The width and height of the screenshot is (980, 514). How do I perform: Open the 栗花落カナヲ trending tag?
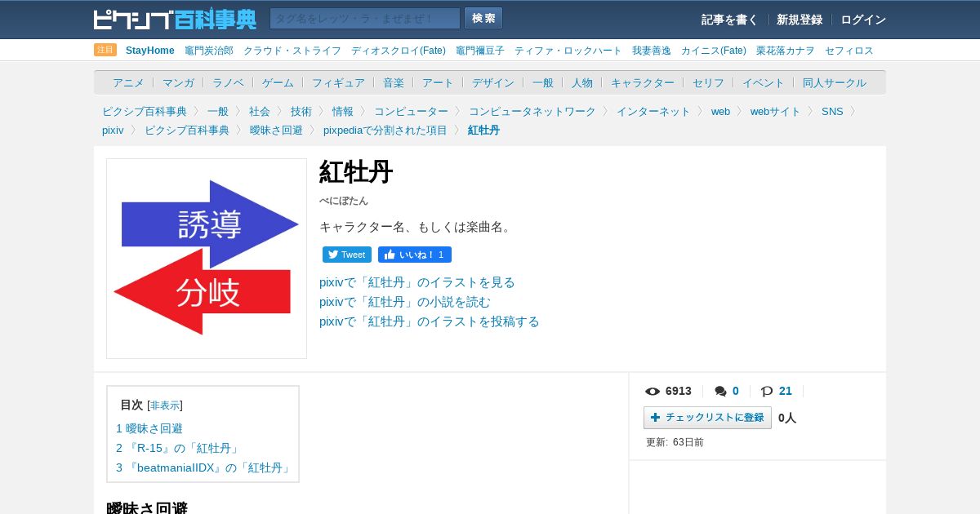[x=786, y=51]
